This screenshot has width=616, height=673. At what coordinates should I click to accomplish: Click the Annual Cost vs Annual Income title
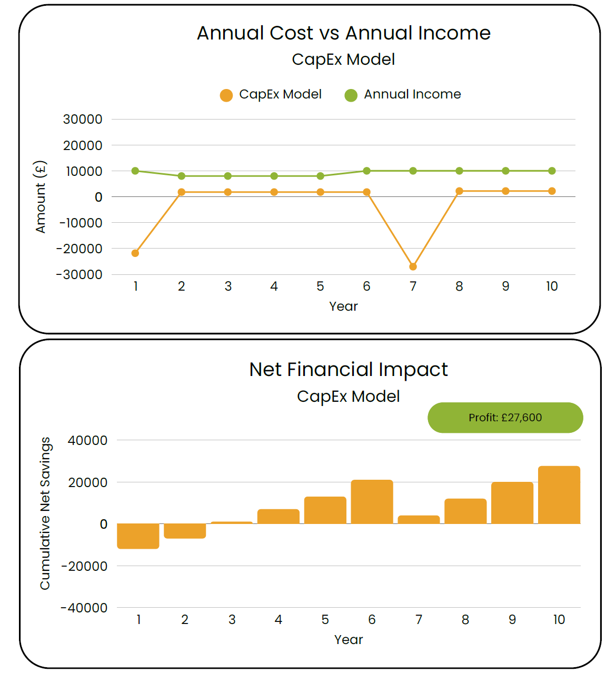coord(343,33)
